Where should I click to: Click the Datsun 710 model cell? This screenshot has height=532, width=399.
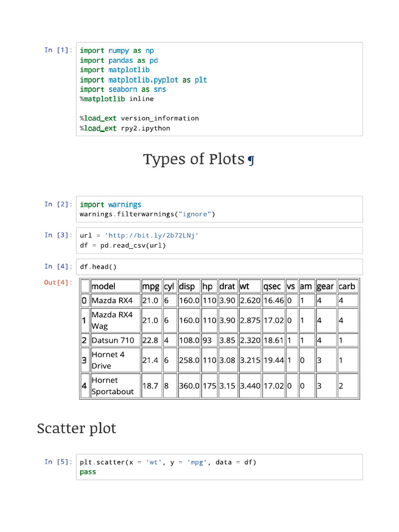click(x=113, y=340)
